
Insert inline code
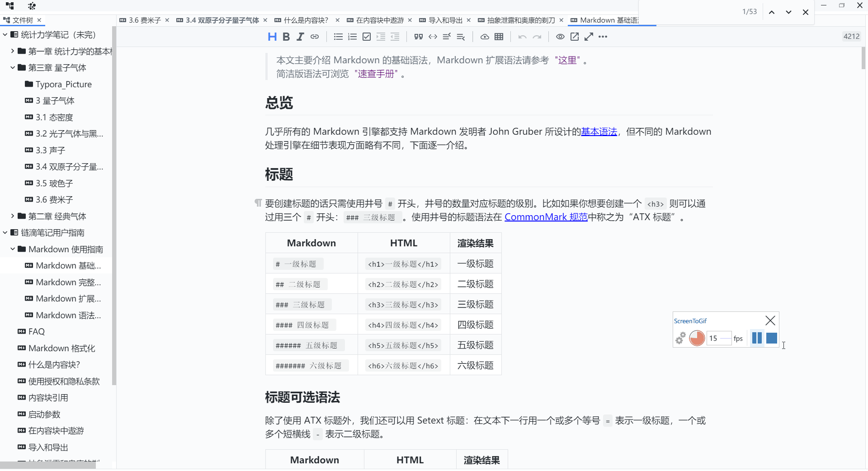click(x=433, y=37)
